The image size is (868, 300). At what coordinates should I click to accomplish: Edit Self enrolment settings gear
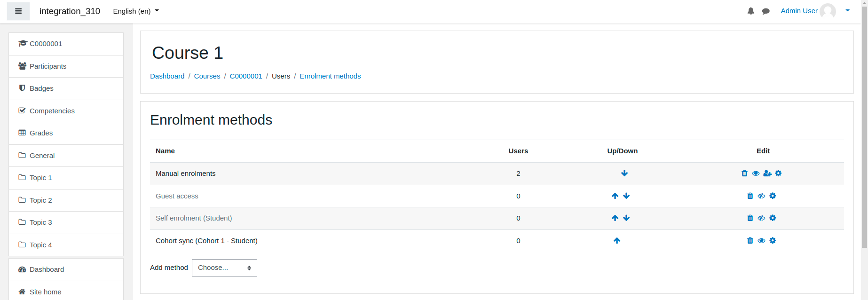point(773,218)
